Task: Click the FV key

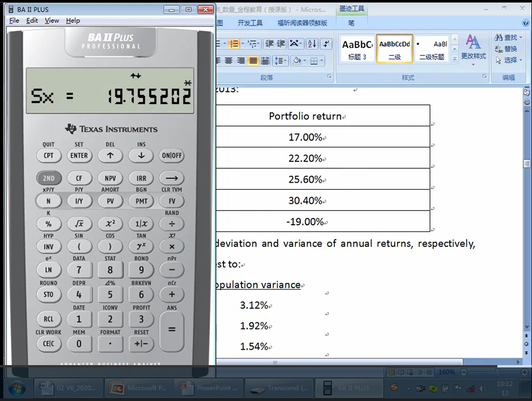Action: click(172, 201)
